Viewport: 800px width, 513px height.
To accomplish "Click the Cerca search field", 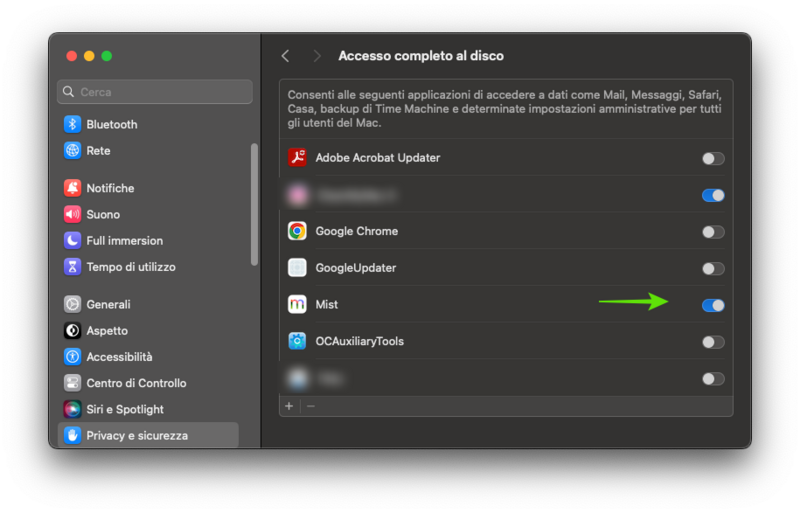I will pyautogui.click(x=155, y=92).
